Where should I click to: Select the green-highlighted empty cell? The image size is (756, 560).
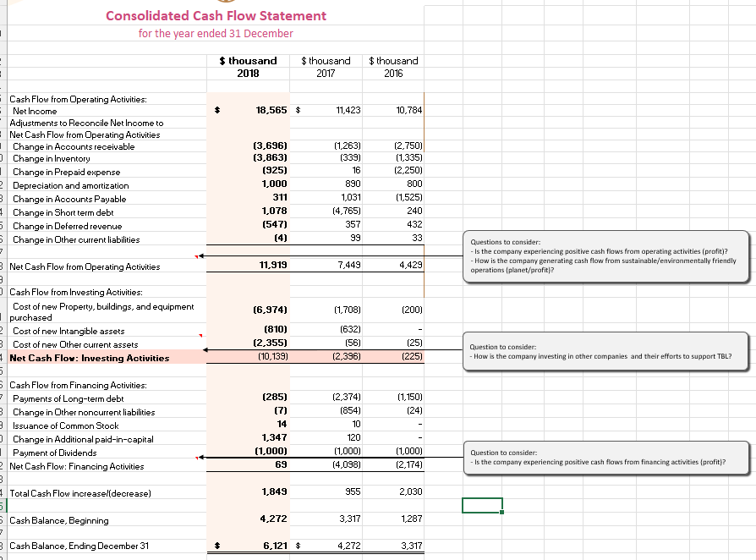tap(482, 505)
